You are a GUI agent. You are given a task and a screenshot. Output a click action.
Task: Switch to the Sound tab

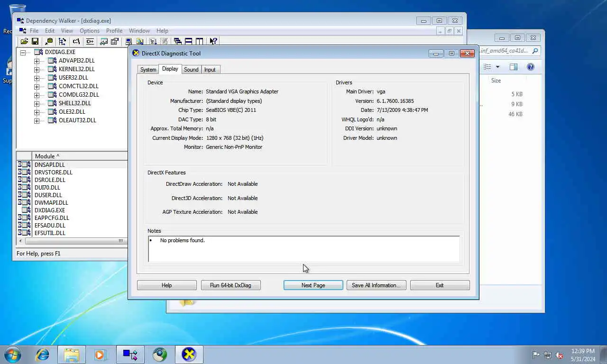click(x=191, y=70)
